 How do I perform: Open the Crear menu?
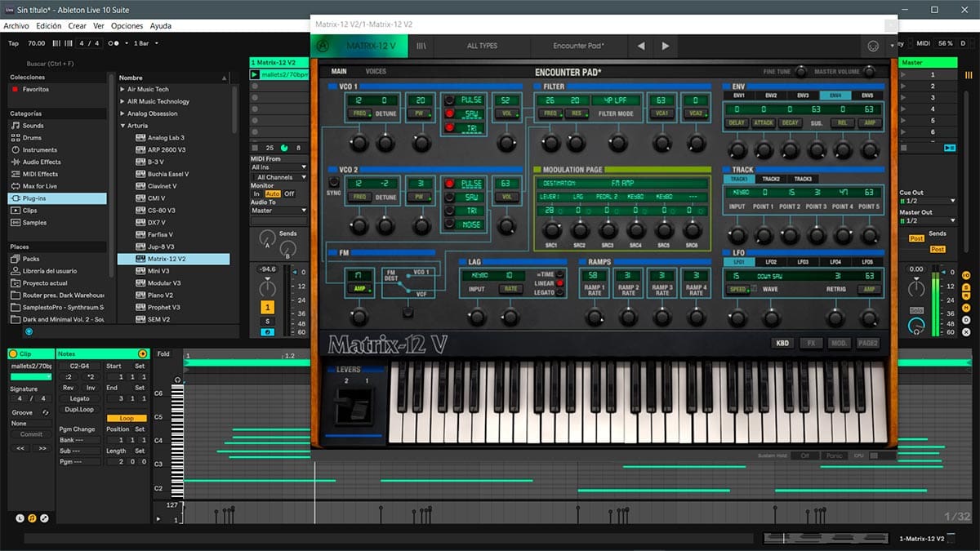78,26
